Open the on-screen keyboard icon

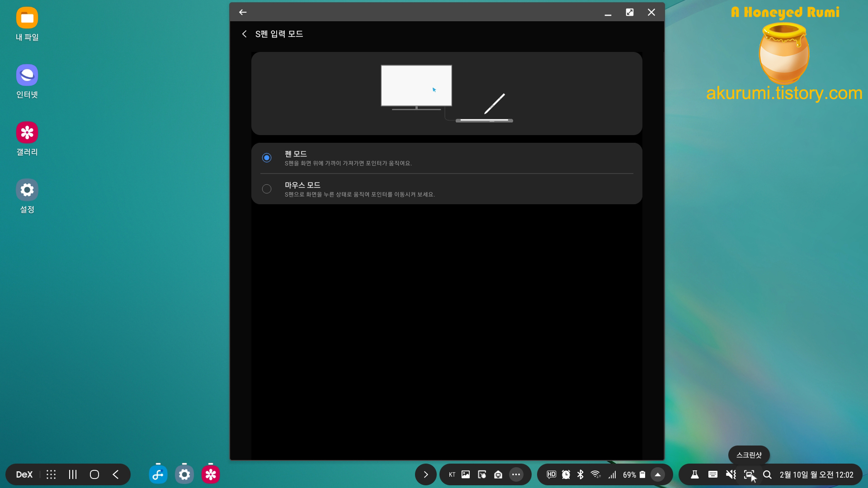[x=713, y=474]
